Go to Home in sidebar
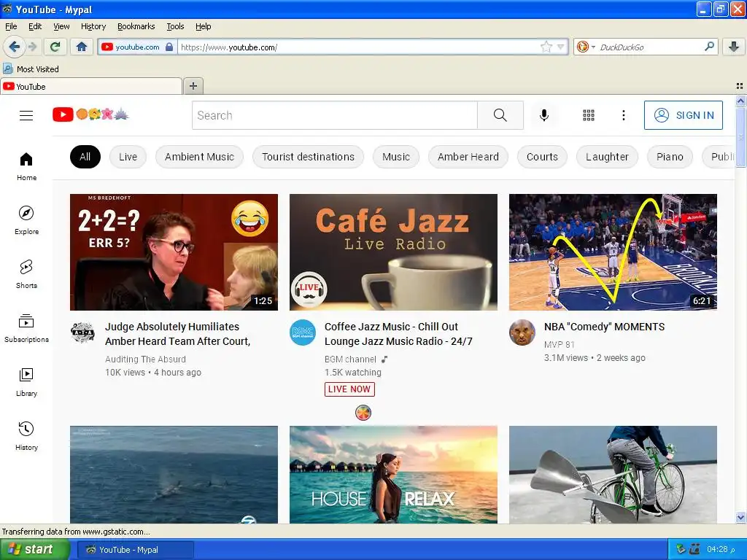 point(26,166)
